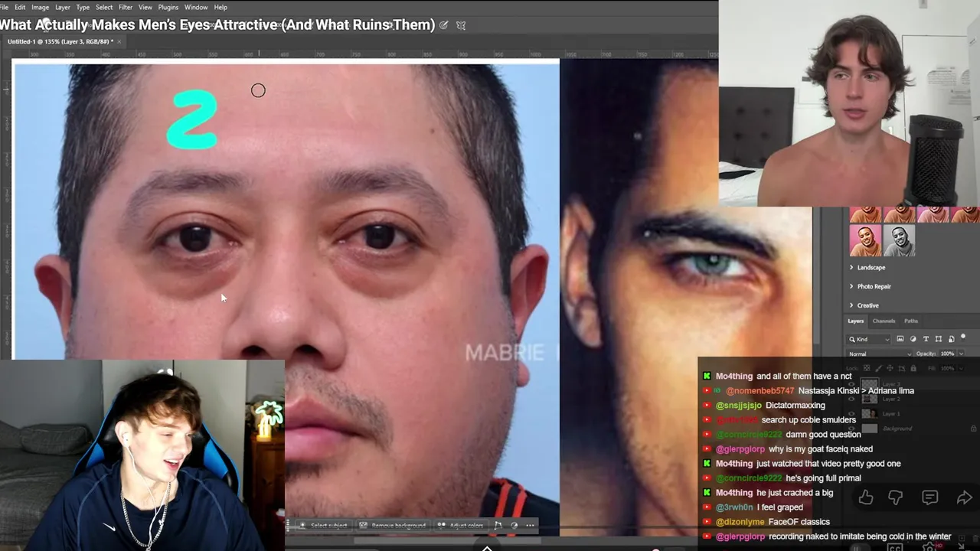Open the Normal blend mode dropdown
This screenshot has height=551, width=980.
(880, 354)
